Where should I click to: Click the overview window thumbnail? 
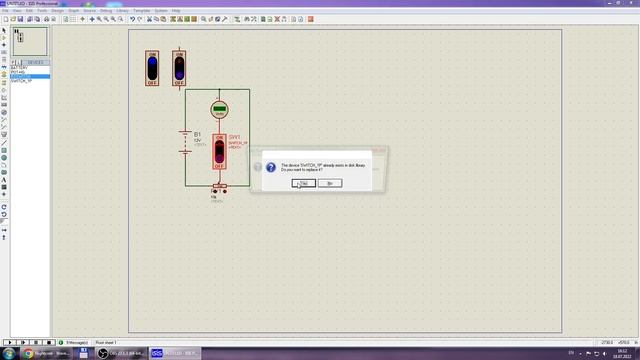tap(30, 41)
